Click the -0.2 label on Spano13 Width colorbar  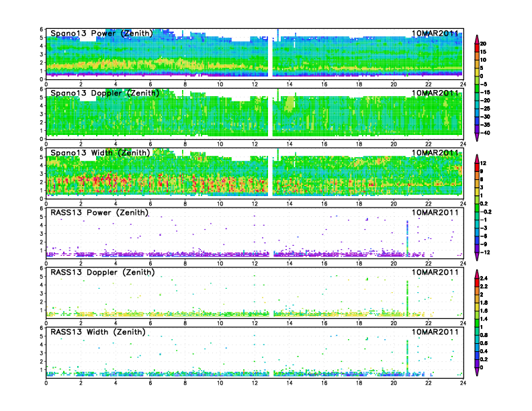[x=486, y=212]
